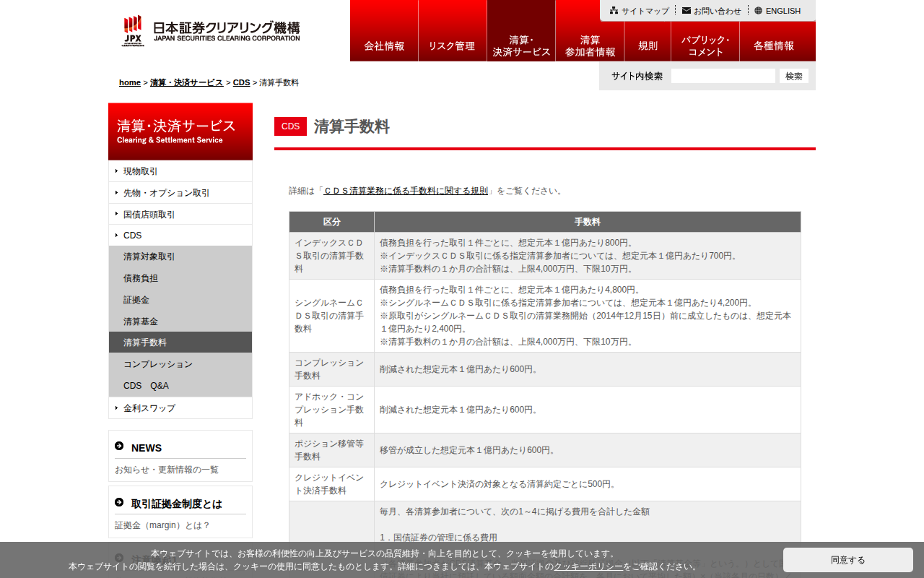Click クレジットイベント決済の対象 fee text
This screenshot has width=924, height=578.
(499, 484)
